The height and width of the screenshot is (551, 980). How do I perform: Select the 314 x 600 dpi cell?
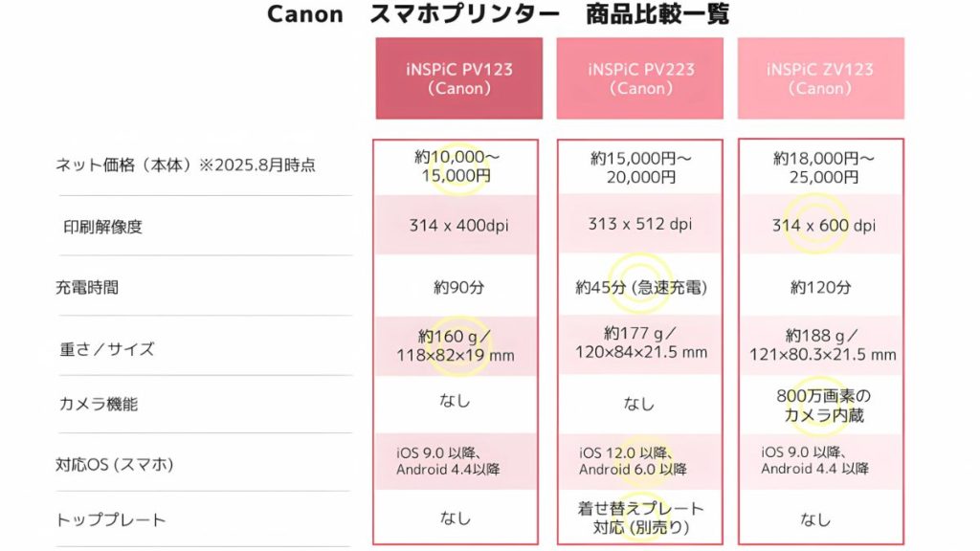coord(823,227)
